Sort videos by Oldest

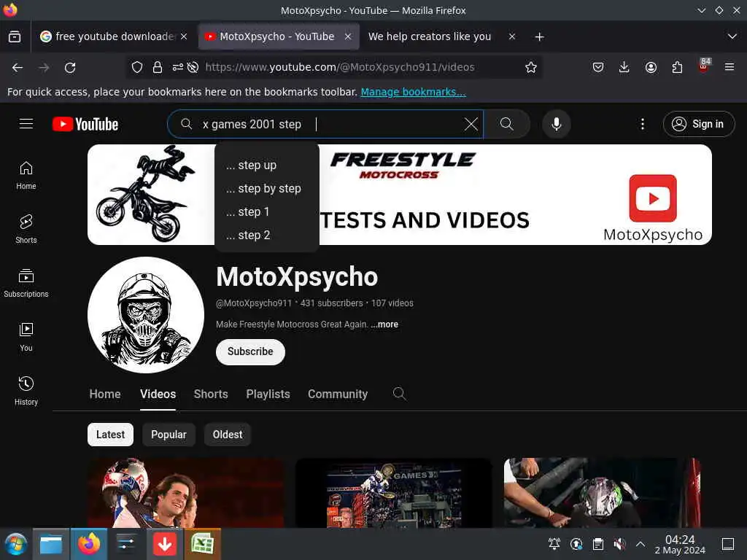pos(228,435)
